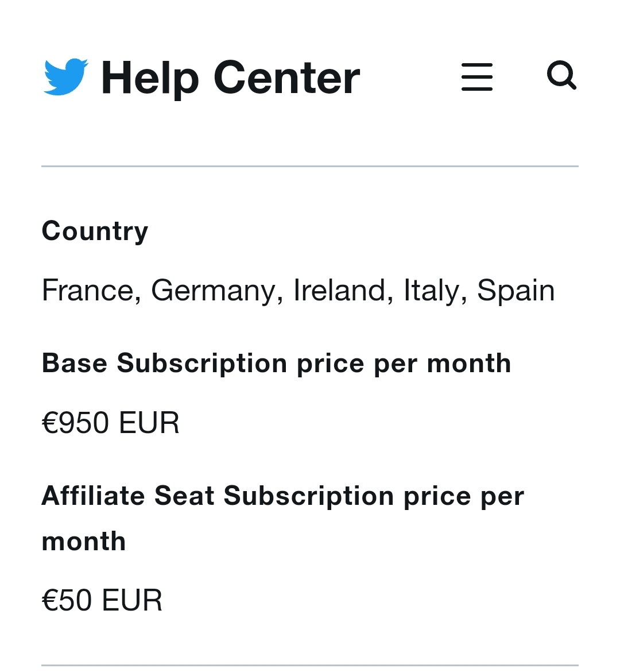
Task: Click the word Center in the header
Action: tap(286, 78)
